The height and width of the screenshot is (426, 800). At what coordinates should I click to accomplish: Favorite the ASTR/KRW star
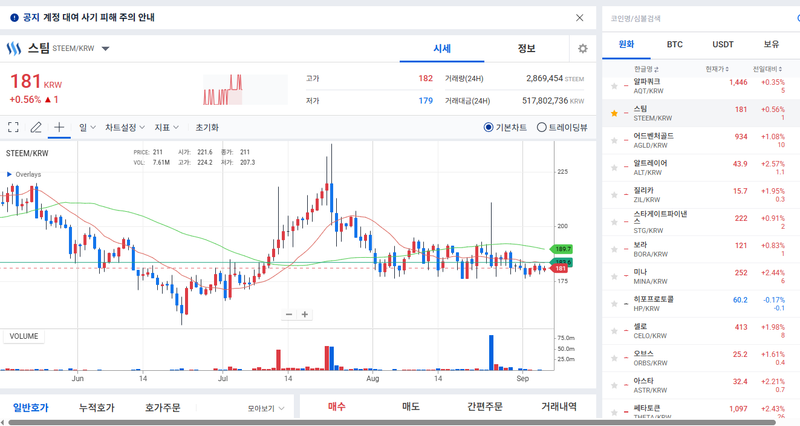(614, 385)
